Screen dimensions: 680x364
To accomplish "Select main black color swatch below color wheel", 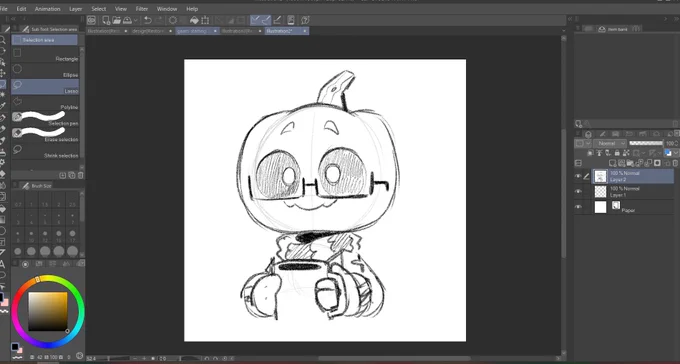I will 14,346.
